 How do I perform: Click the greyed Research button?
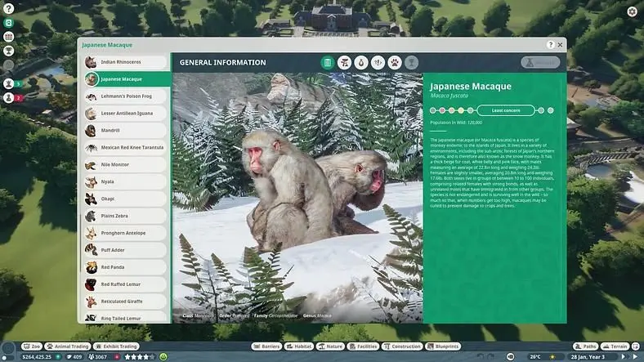click(x=540, y=62)
